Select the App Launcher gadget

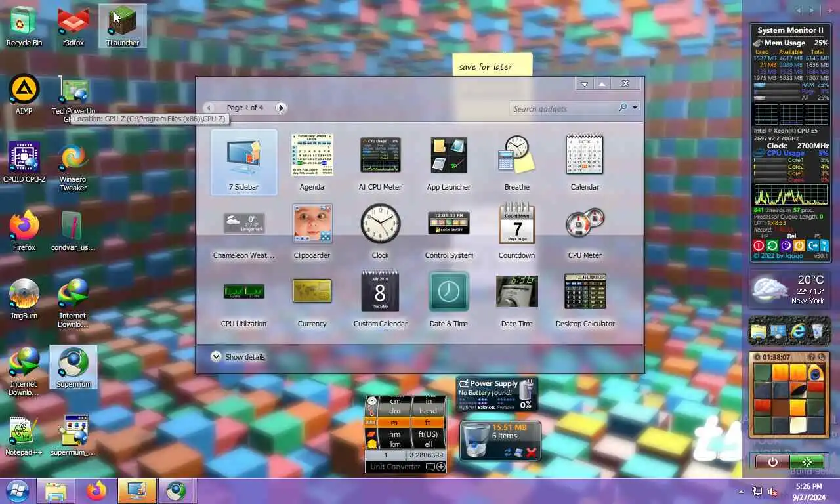pyautogui.click(x=448, y=162)
